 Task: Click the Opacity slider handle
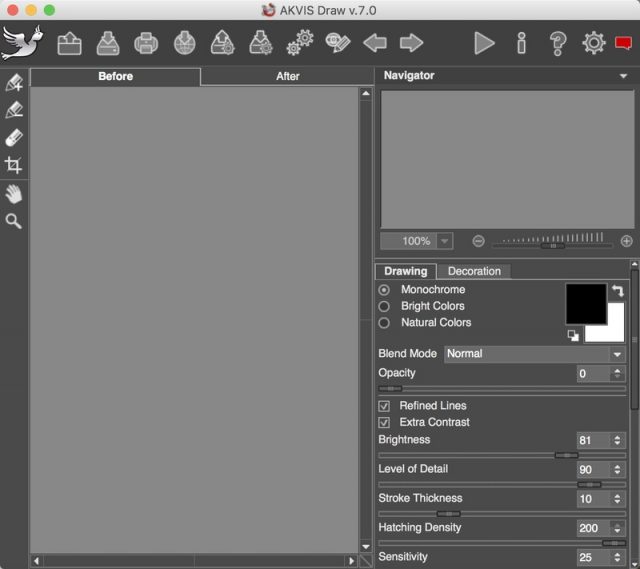tap(390, 389)
